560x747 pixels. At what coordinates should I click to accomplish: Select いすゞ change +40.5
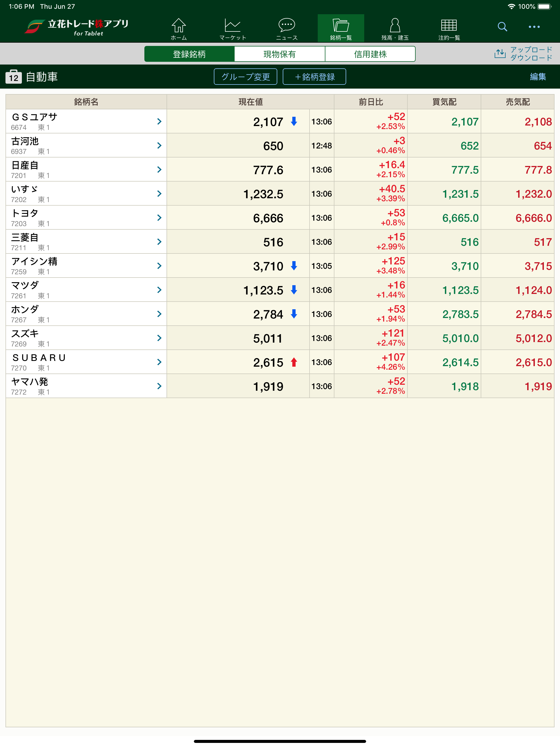click(x=392, y=189)
